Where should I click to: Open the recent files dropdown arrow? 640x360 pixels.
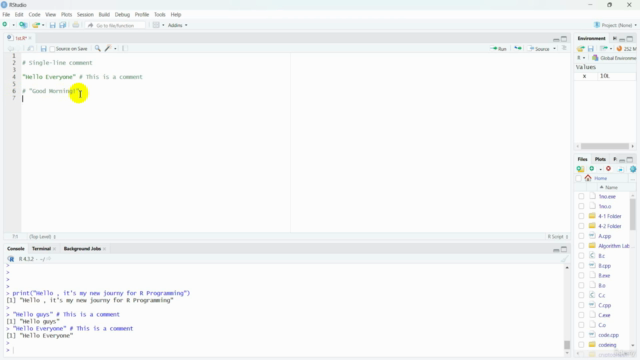pyautogui.click(x=43, y=25)
